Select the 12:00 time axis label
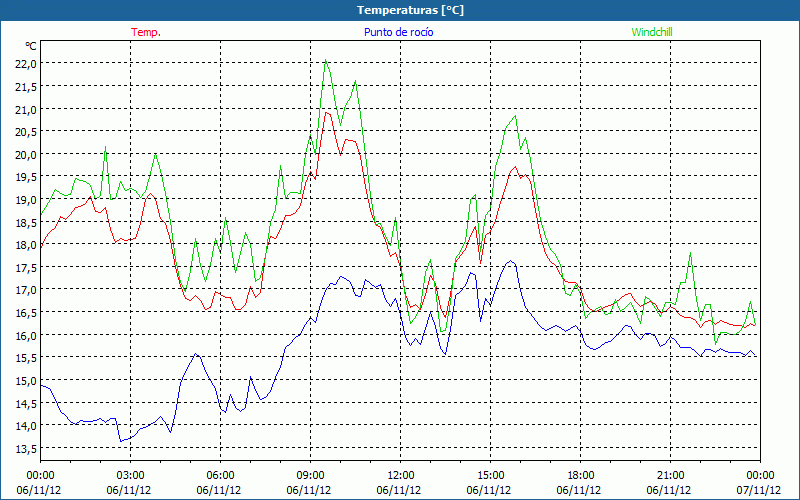The height and width of the screenshot is (500, 800). point(401,475)
